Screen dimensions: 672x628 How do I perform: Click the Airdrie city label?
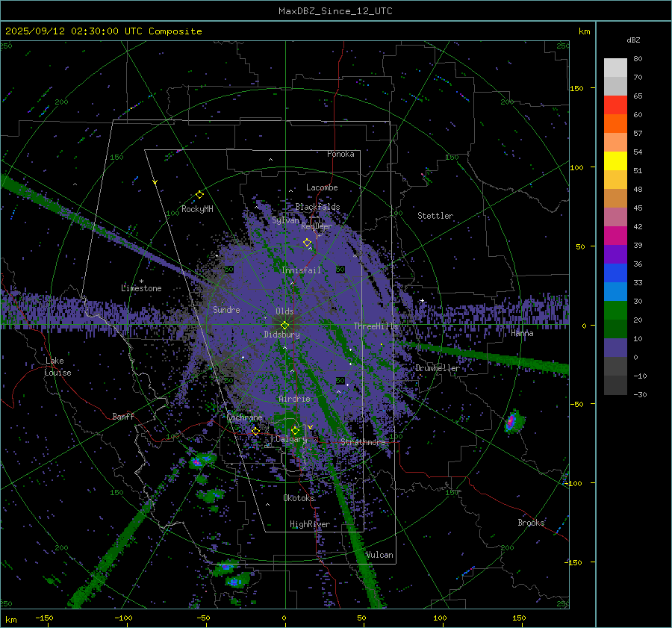[294, 399]
